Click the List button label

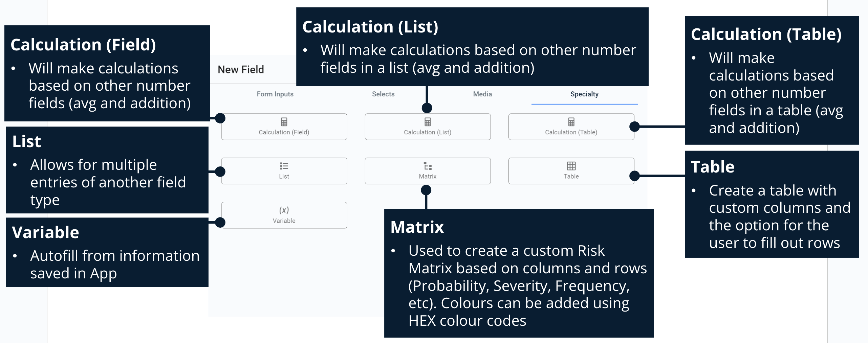pos(284,177)
